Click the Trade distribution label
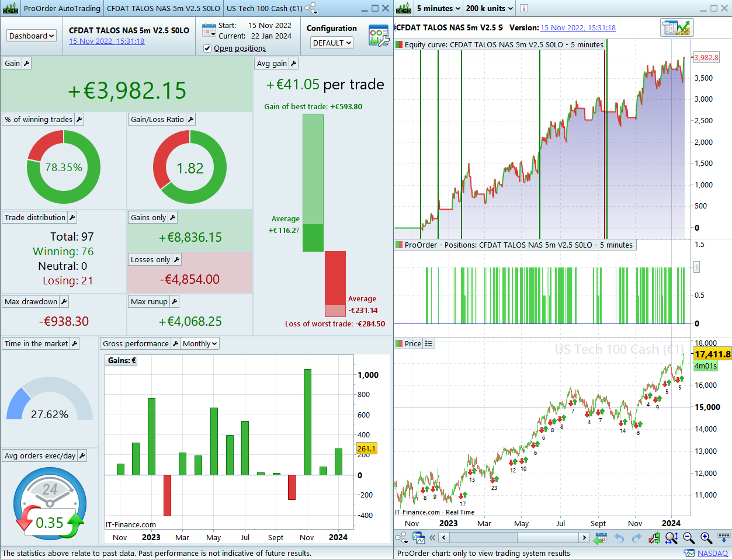The height and width of the screenshot is (560, 732). point(35,218)
